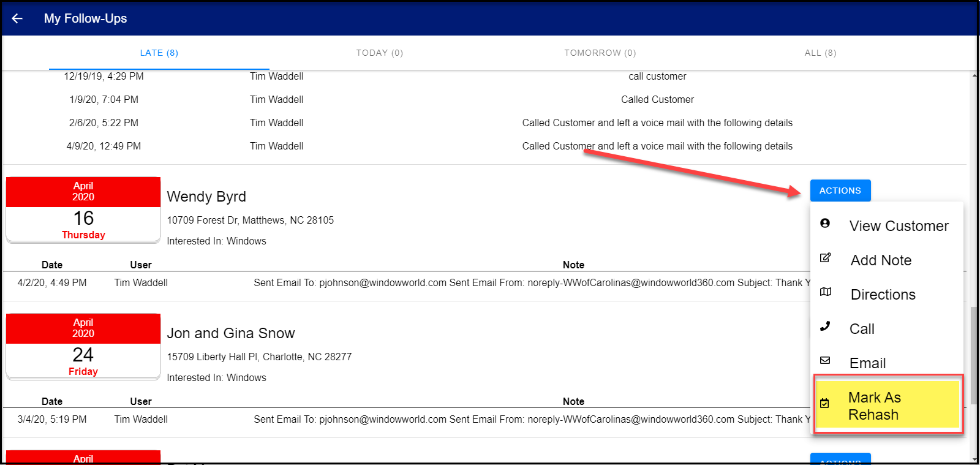
Task: Click the scrollbar down arrow
Action: point(974,459)
